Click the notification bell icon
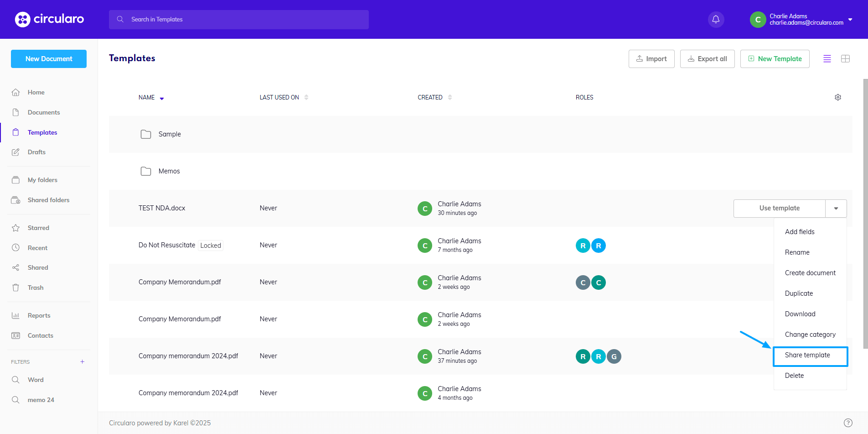The width and height of the screenshot is (868, 434). pos(716,19)
